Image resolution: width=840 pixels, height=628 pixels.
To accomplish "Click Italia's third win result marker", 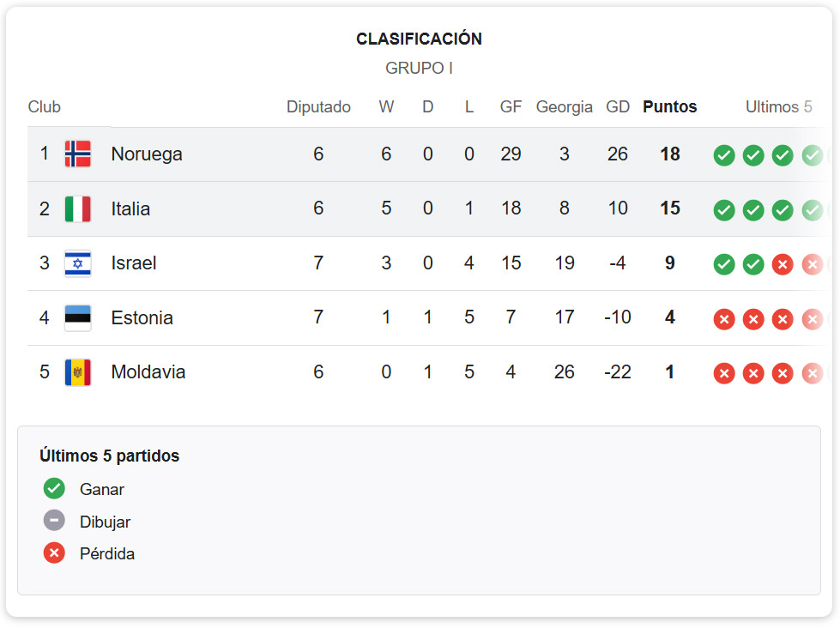I will click(782, 210).
